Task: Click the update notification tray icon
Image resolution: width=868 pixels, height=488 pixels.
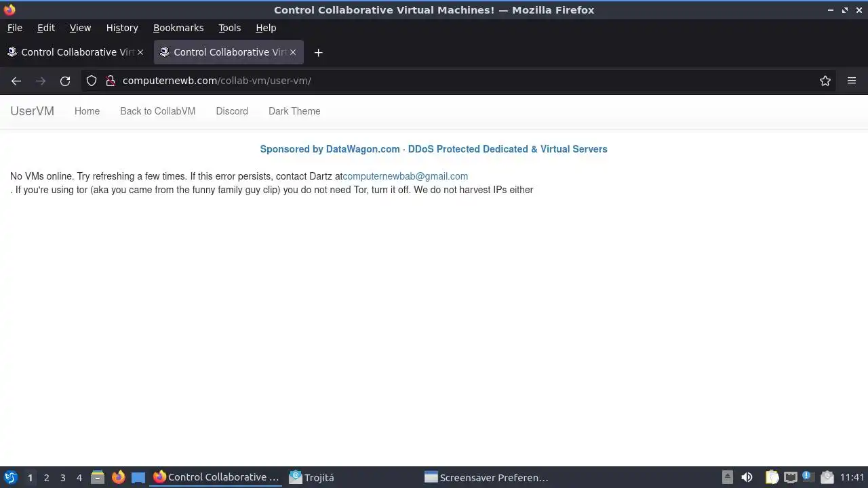Action: click(808, 477)
